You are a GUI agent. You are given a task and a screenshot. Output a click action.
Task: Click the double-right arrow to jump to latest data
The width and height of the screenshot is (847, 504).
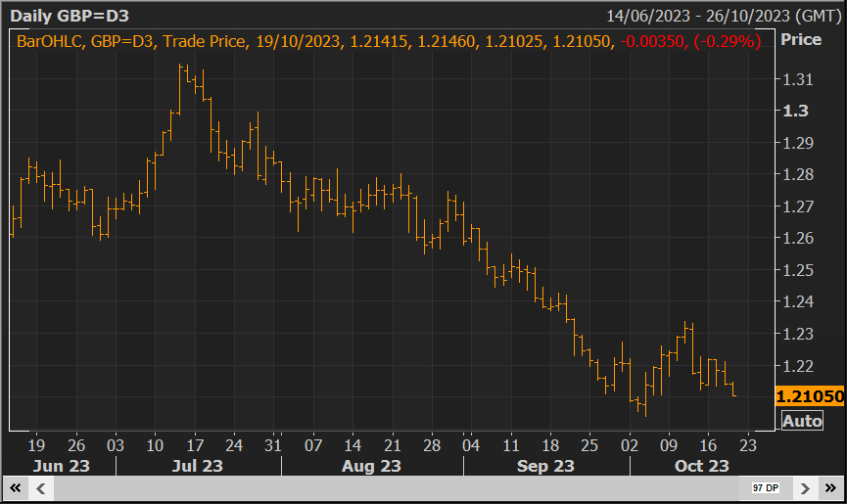point(828,487)
